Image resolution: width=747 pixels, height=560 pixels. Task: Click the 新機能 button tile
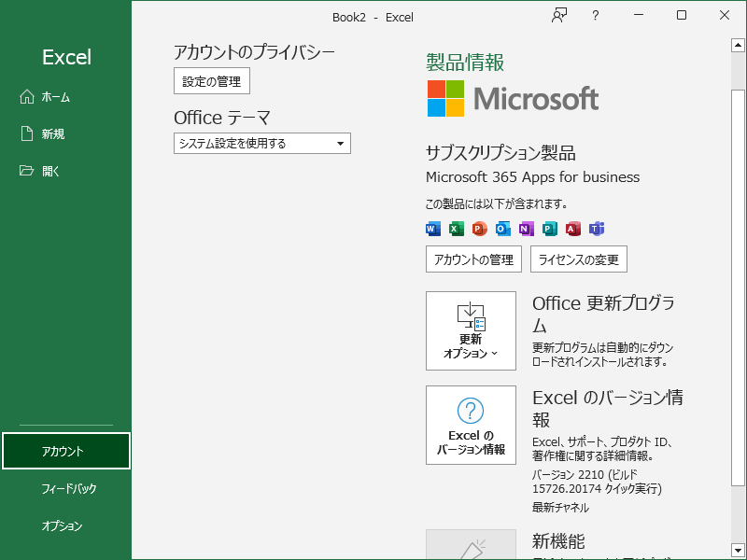471,545
